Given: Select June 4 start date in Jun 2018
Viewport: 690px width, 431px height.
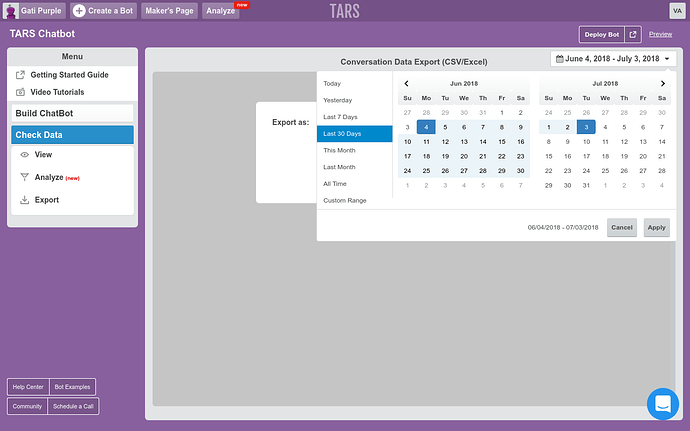Looking at the screenshot, I should [426, 127].
